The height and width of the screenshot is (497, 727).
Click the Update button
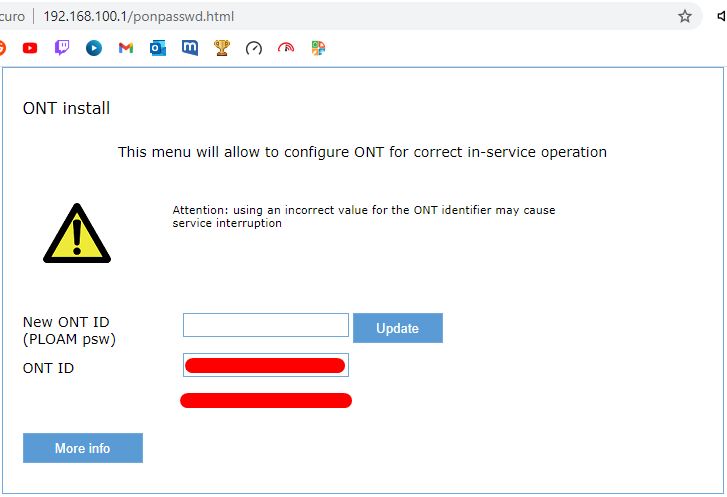pyautogui.click(x=398, y=328)
